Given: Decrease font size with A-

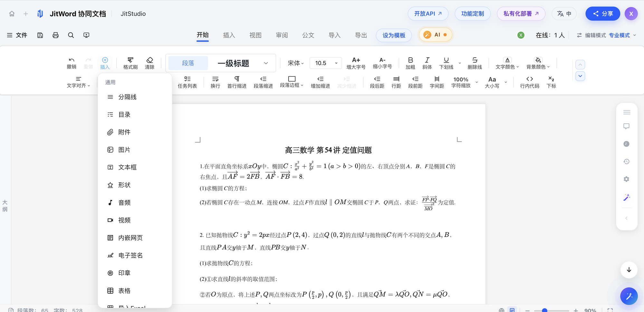Looking at the screenshot, I should pos(382,63).
